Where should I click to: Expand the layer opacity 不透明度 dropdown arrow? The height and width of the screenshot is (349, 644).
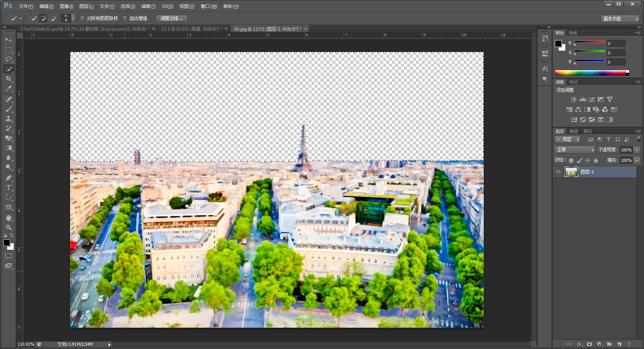point(637,150)
